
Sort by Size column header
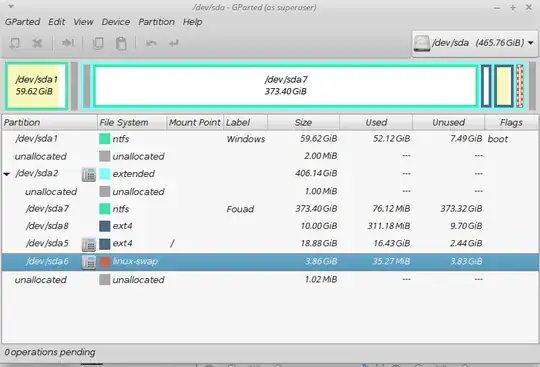[x=303, y=122]
